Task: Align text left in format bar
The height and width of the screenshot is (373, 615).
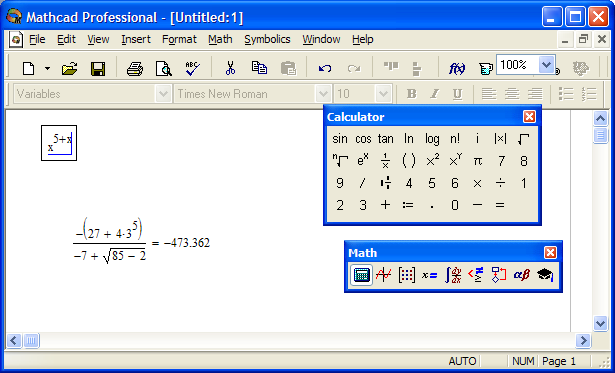Action: tap(489, 94)
